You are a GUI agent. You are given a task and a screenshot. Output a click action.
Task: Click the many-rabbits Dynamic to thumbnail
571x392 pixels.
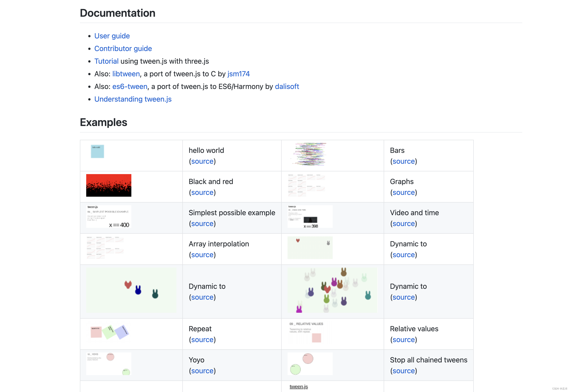pyautogui.click(x=332, y=290)
